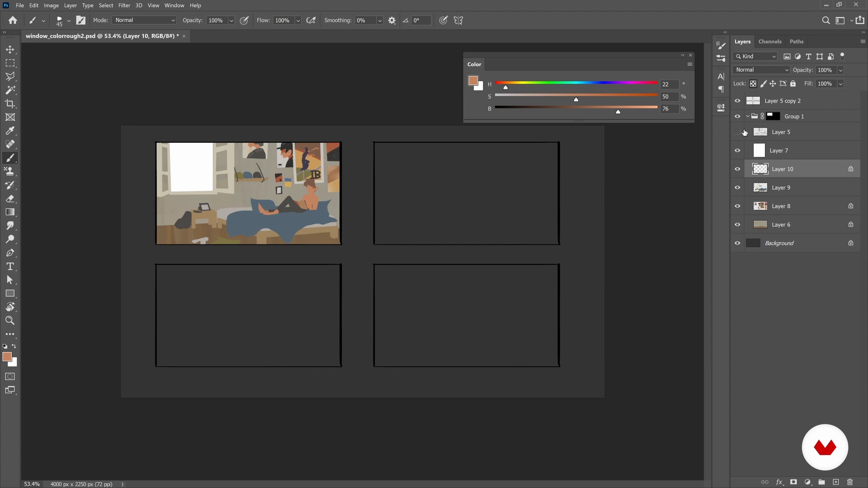Select the Horizontal Type tool
This screenshot has width=868, height=488.
click(x=10, y=267)
